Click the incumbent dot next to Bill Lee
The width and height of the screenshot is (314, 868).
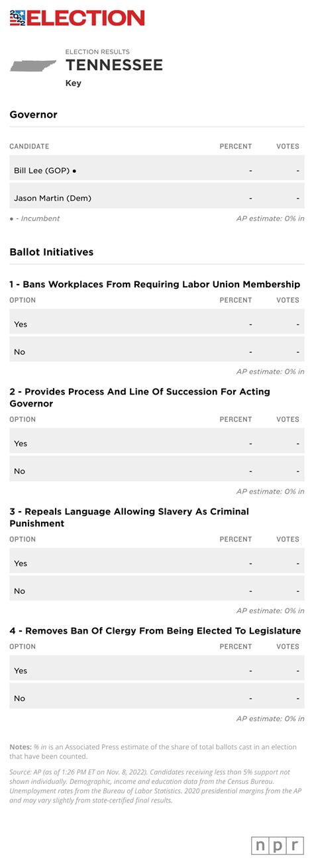click(74, 171)
